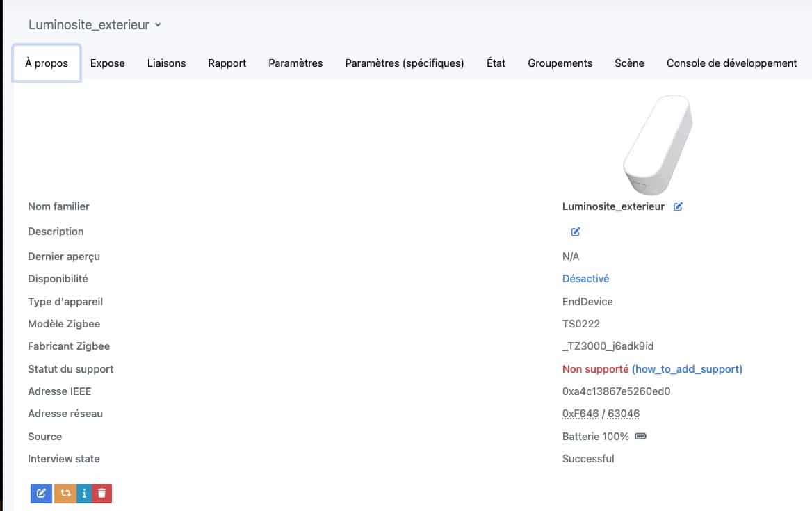Image resolution: width=812 pixels, height=511 pixels.
Task: Click the how_to_add_support link
Action: click(x=687, y=369)
